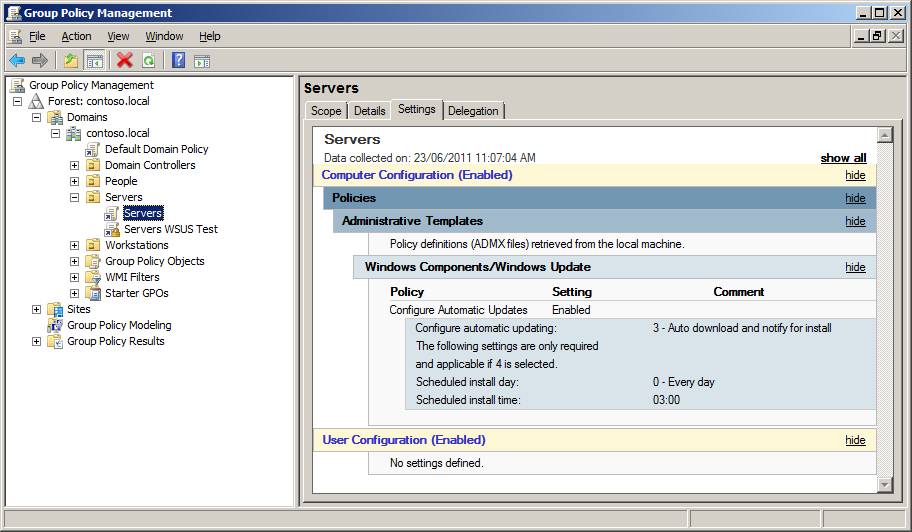Switch to the Delegation tab
The width and height of the screenshot is (912, 532).
[x=473, y=111]
